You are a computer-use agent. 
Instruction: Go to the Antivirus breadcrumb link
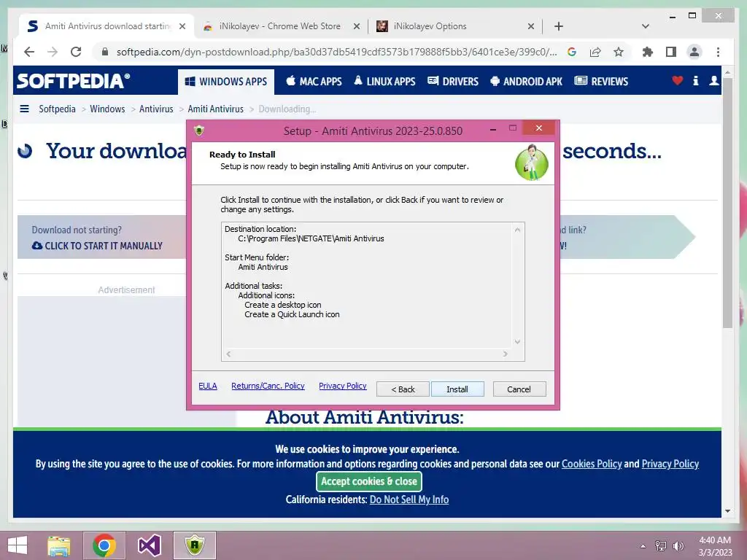click(x=156, y=109)
